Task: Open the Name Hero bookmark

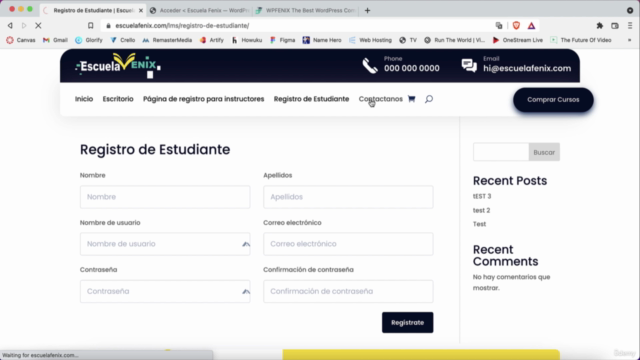Action: click(322, 40)
